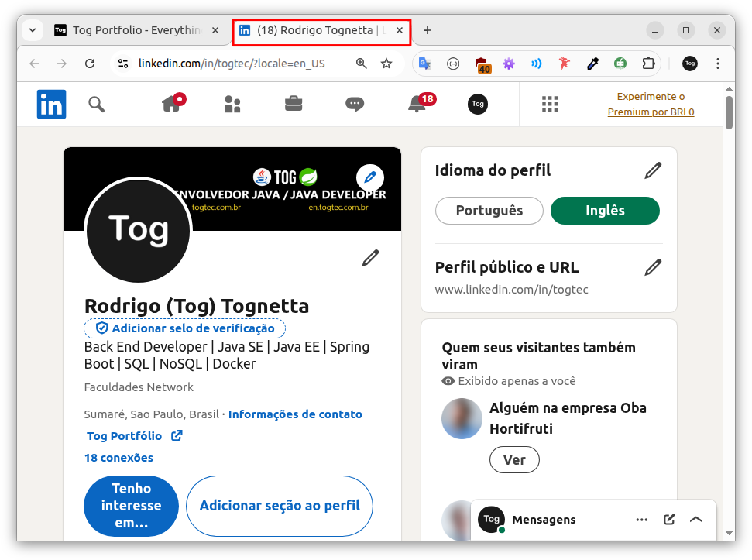Open the extensions puzzle piece menu

[648, 64]
